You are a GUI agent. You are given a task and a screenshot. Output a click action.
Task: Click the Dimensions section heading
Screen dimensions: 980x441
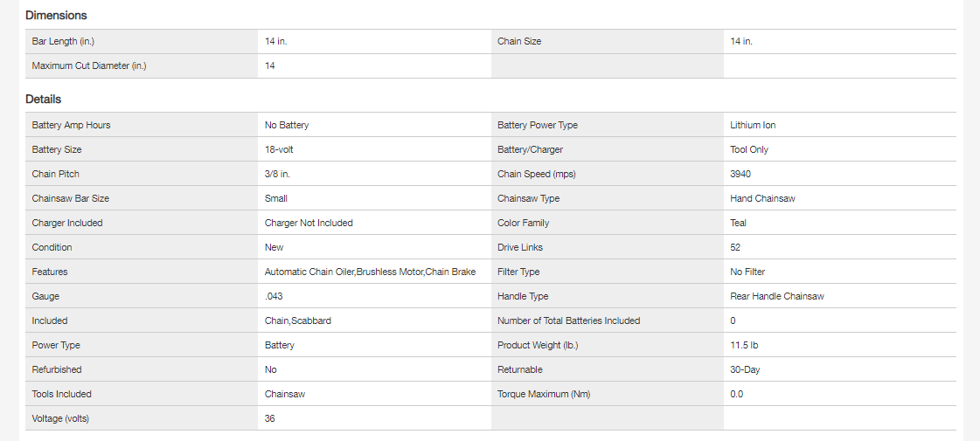click(56, 16)
